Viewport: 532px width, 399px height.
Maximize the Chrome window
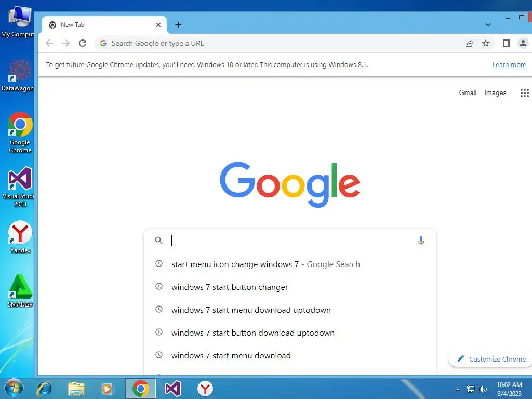(522, 17)
